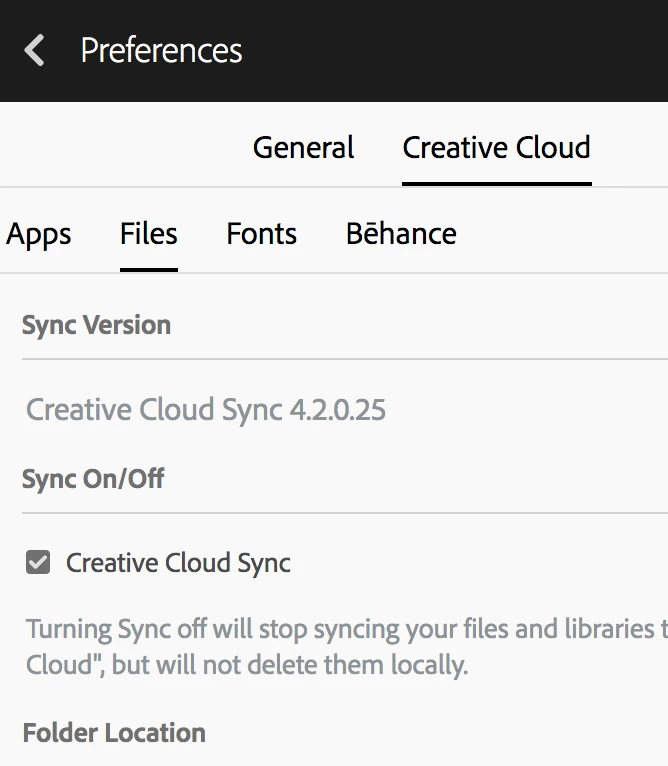Open the Bēhance sub-tab
668x766 pixels.
pyautogui.click(x=401, y=234)
